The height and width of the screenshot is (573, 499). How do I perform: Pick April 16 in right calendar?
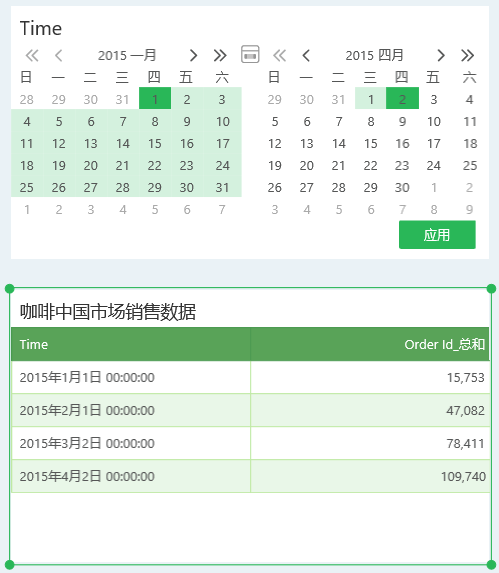[402, 144]
